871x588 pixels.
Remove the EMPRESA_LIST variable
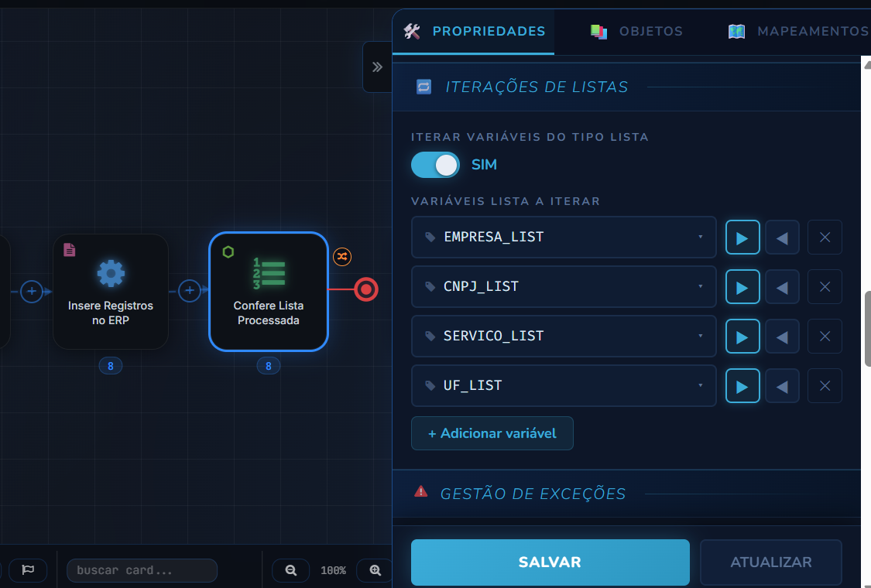coord(825,238)
